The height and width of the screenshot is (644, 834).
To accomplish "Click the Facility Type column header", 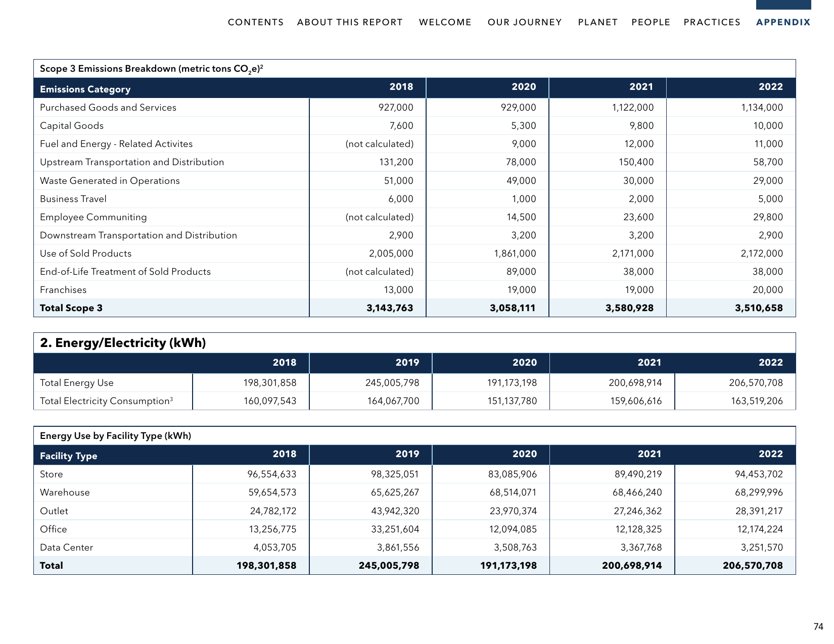I will (x=69, y=456).
